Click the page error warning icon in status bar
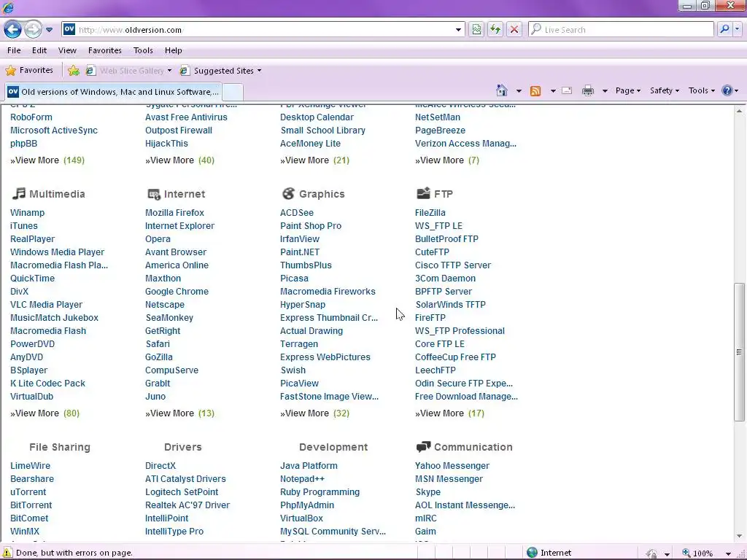 (7, 553)
